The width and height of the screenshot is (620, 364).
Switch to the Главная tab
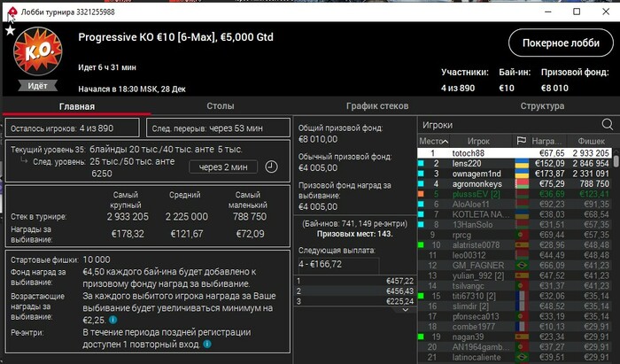pos(77,106)
